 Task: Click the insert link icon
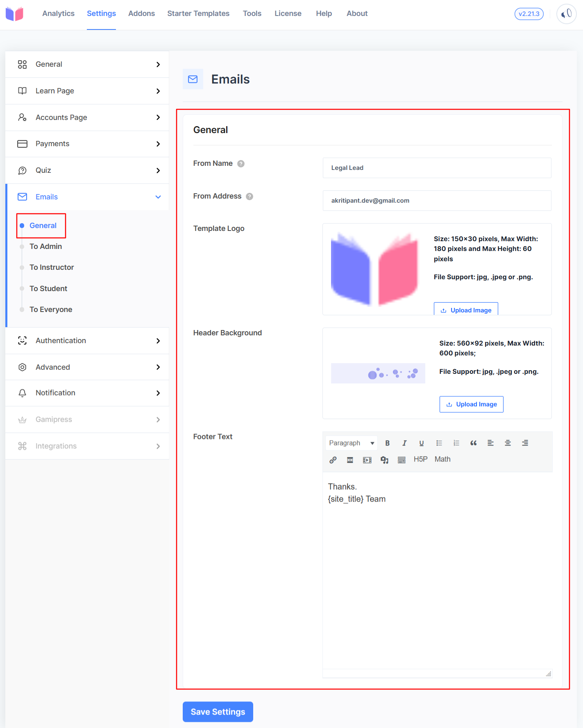(333, 460)
